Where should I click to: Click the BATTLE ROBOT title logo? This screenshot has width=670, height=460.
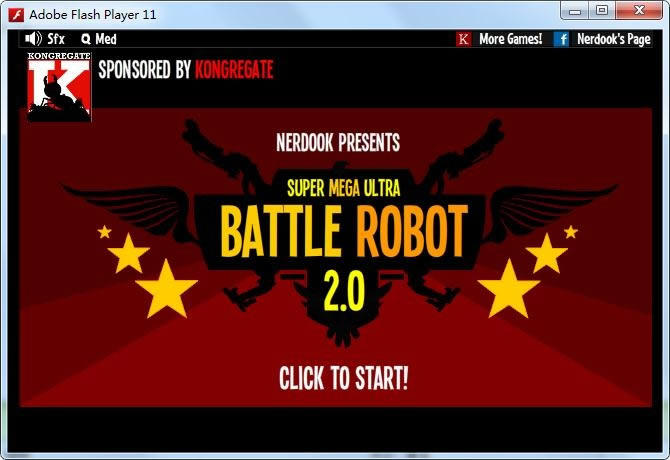(x=343, y=232)
